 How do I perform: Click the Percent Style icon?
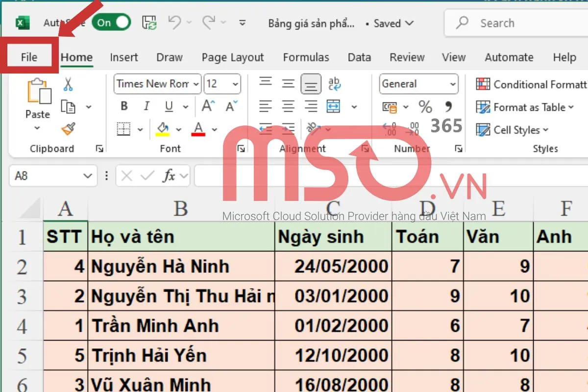coord(425,107)
